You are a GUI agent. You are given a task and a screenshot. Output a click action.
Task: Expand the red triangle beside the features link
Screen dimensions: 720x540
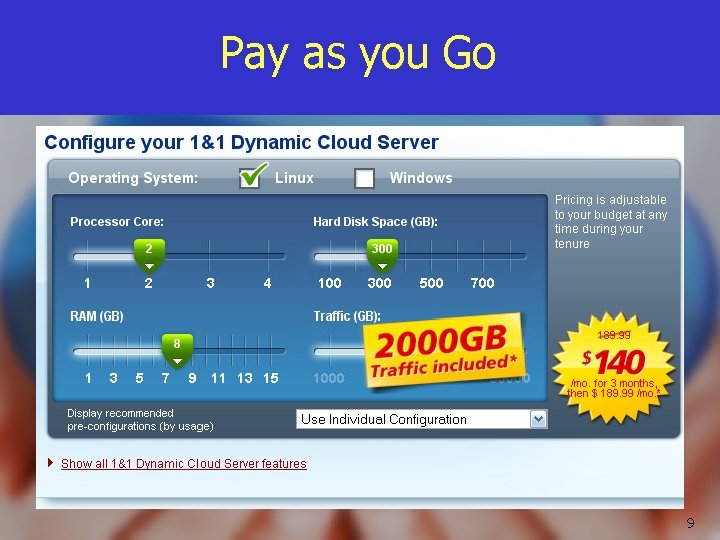(51, 462)
